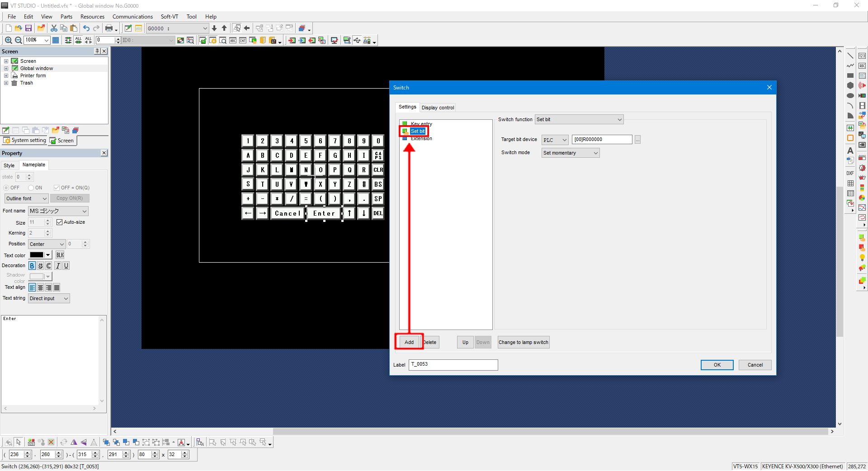Switch to the Display control tab
This screenshot has height=471, width=868.
[x=438, y=108]
